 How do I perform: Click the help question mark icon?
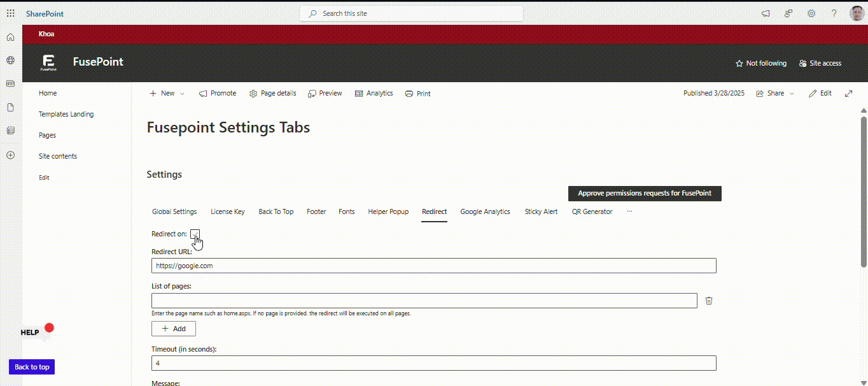click(834, 13)
